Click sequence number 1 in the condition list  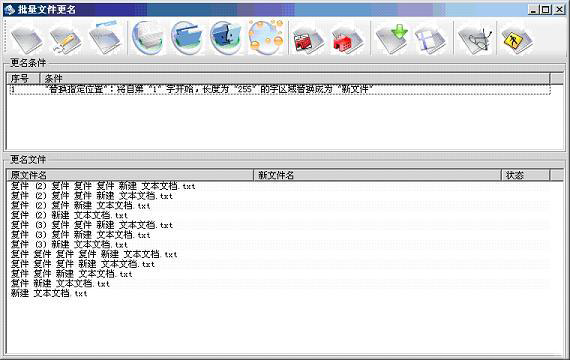[x=13, y=89]
